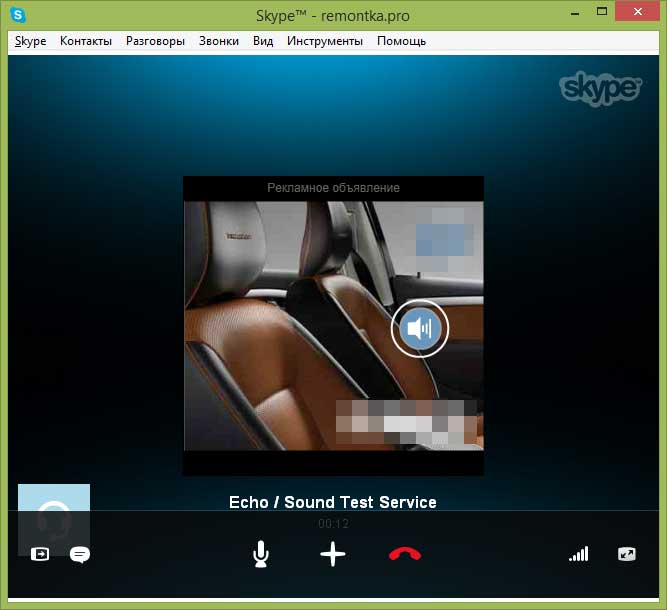Viewport: 667px width, 610px height.
Task: Click the car seat advertisement image
Action: (334, 325)
